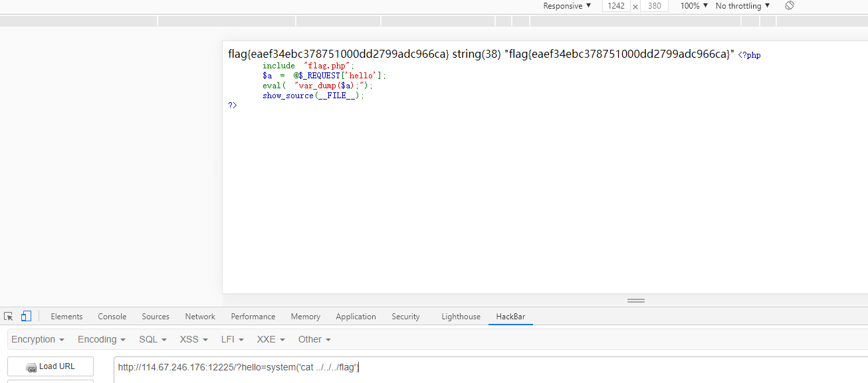Screen dimensions: 868x383
Task: Select the HackBar tab
Action: click(510, 317)
